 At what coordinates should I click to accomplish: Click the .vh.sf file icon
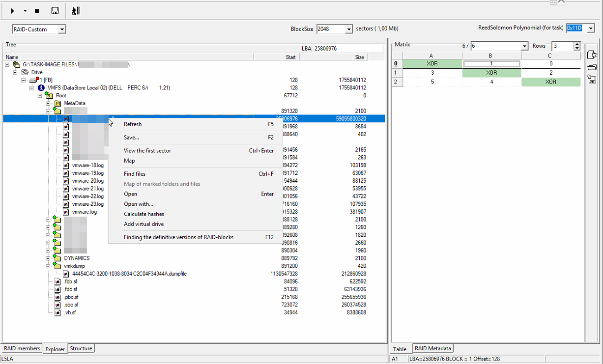(57, 313)
